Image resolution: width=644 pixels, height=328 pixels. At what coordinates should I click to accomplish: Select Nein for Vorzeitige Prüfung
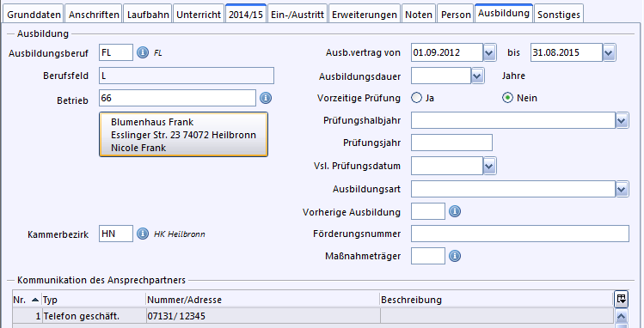[507, 98]
